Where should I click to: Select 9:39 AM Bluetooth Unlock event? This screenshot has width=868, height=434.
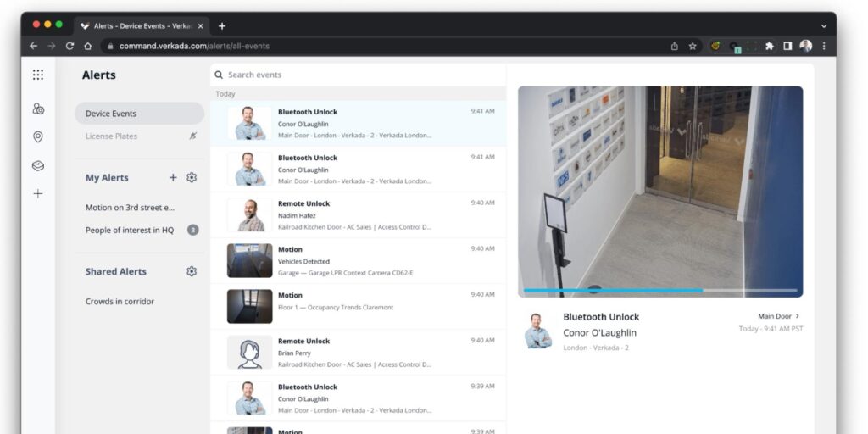point(358,398)
